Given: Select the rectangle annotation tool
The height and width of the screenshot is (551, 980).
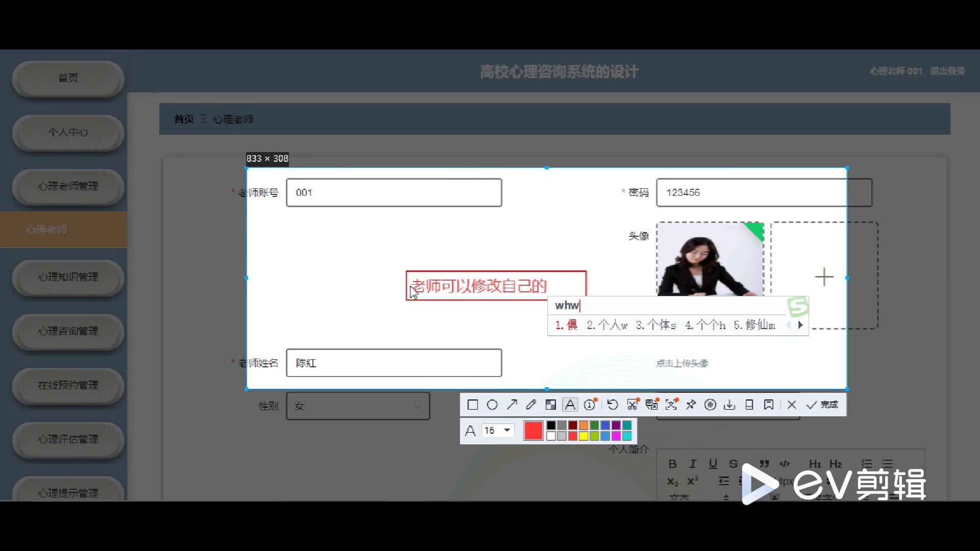Looking at the screenshot, I should (x=473, y=405).
